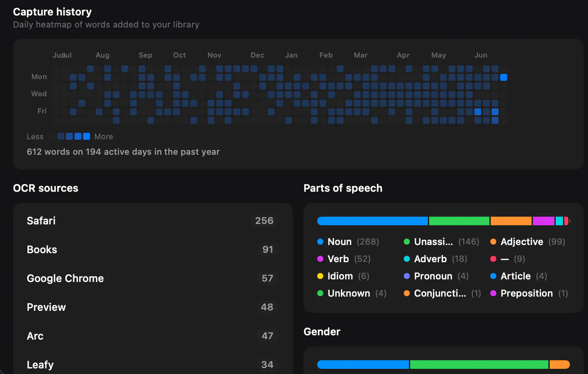Select the dash (9) legend entry
The image size is (588, 374).
point(508,259)
